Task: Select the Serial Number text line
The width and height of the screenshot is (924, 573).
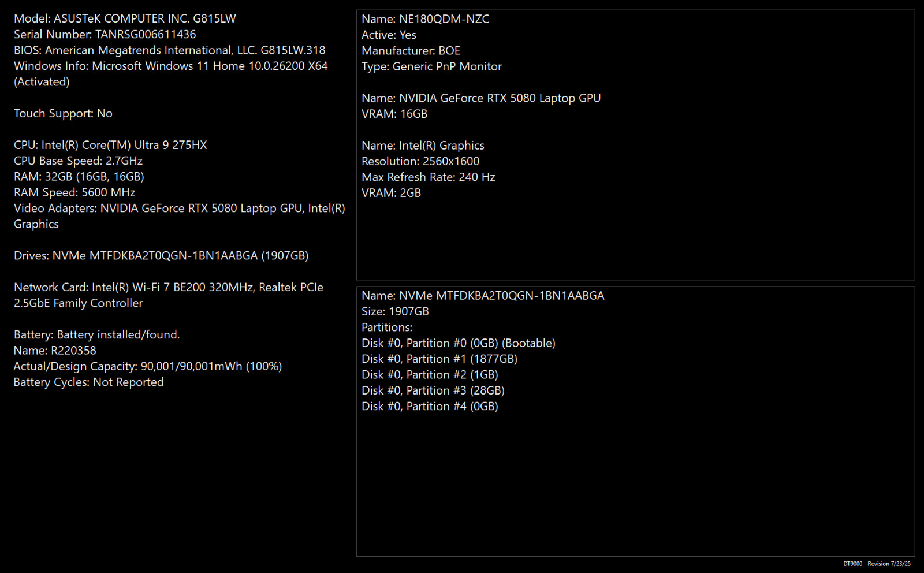Action: (105, 34)
